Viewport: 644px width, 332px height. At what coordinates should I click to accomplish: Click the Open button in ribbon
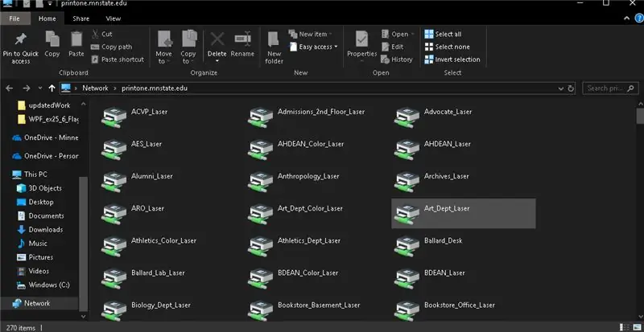click(x=398, y=34)
